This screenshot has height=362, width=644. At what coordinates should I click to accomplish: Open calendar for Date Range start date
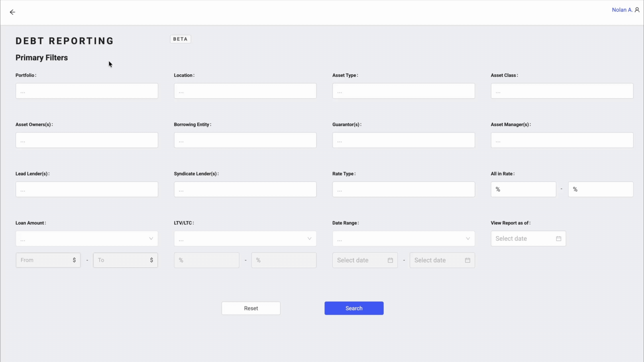click(x=390, y=260)
